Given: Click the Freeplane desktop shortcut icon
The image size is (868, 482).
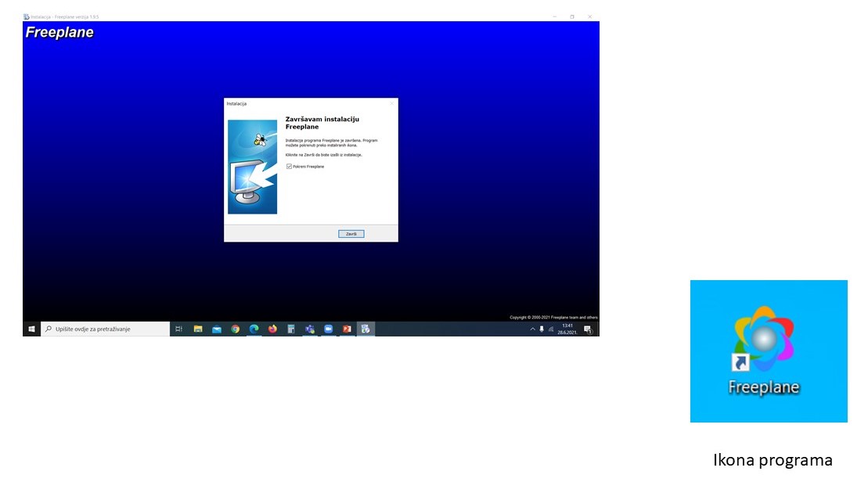Looking at the screenshot, I should click(764, 351).
